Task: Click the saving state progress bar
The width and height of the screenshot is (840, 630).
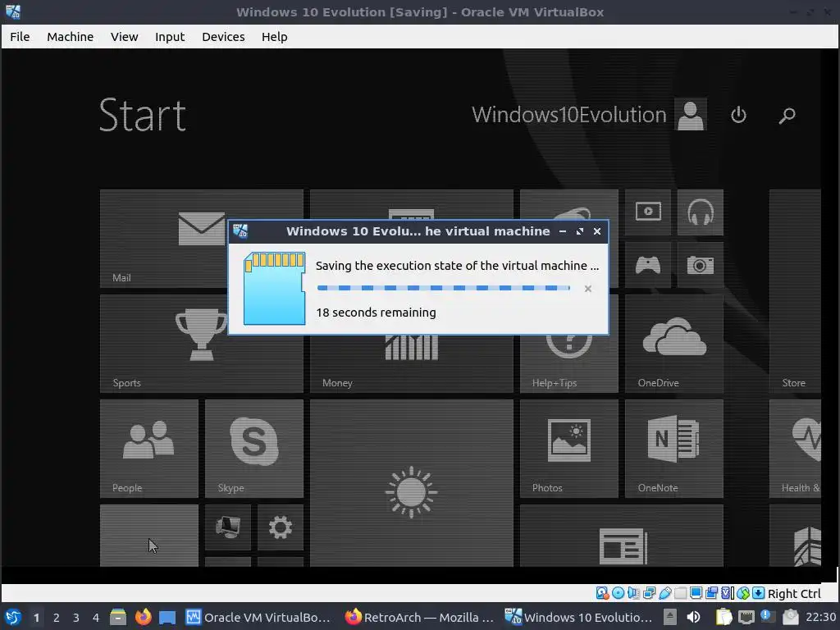Action: tap(444, 288)
